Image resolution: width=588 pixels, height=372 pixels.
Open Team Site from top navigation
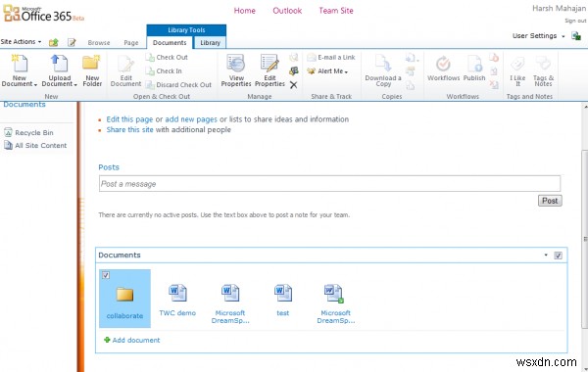336,11
